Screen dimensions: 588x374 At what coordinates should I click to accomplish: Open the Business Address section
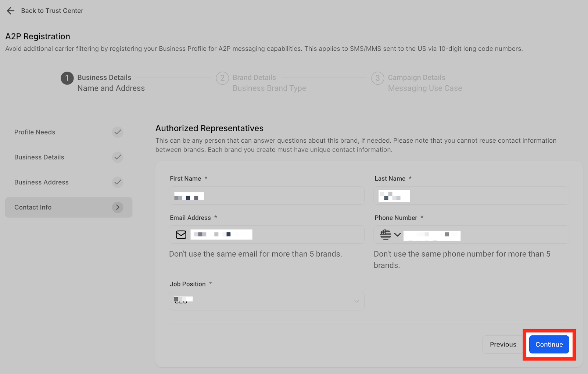[x=69, y=182]
